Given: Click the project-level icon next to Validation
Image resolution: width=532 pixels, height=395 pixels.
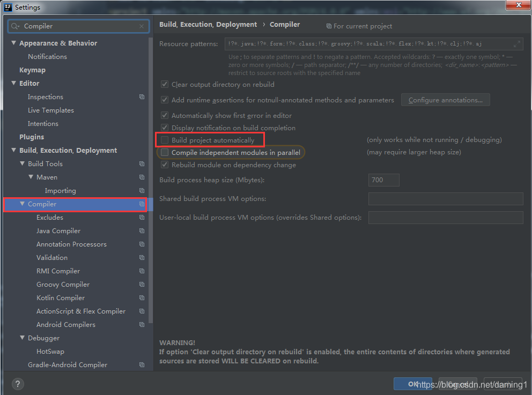Looking at the screenshot, I should pyautogui.click(x=142, y=258).
